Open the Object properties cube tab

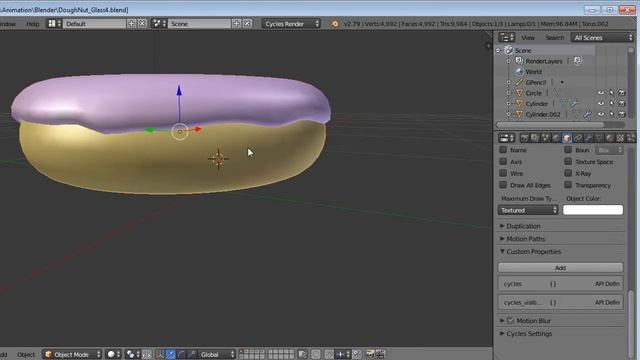pyautogui.click(x=567, y=138)
